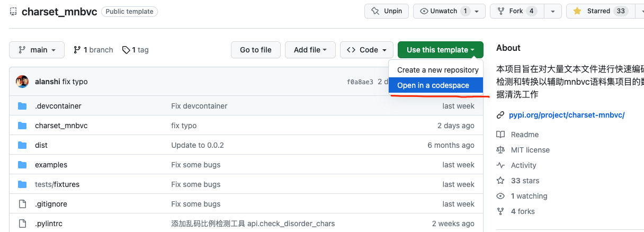Open the .gitignore file name
This screenshot has width=644, height=232.
pyautogui.click(x=51, y=204)
